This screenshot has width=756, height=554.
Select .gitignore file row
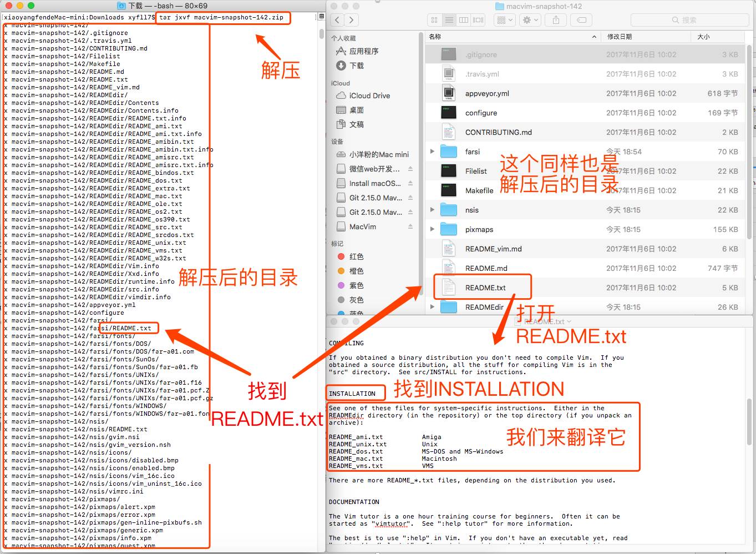click(585, 54)
